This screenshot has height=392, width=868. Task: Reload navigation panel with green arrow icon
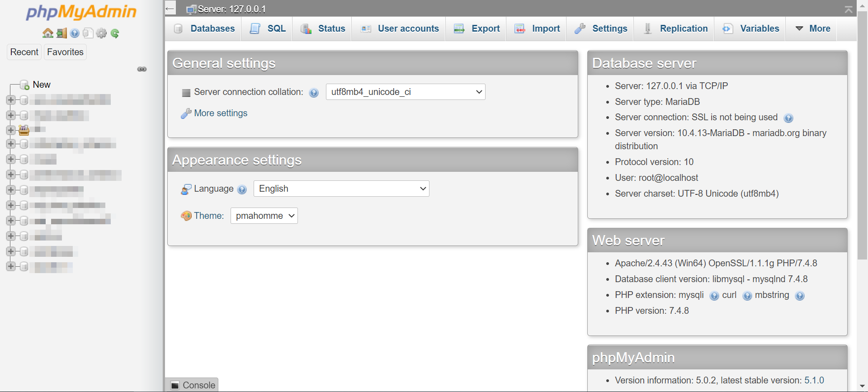click(x=115, y=33)
